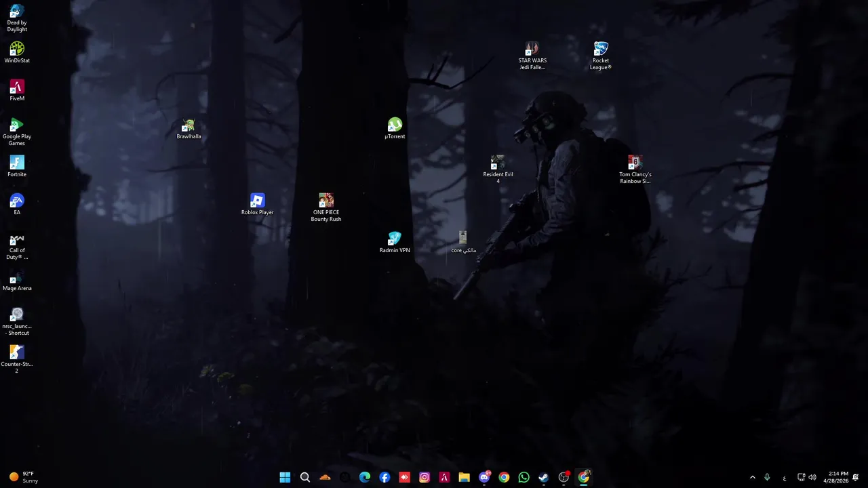The width and height of the screenshot is (868, 488).
Task: Open the weather widget showing 92°F Sunny
Action: pos(24,477)
